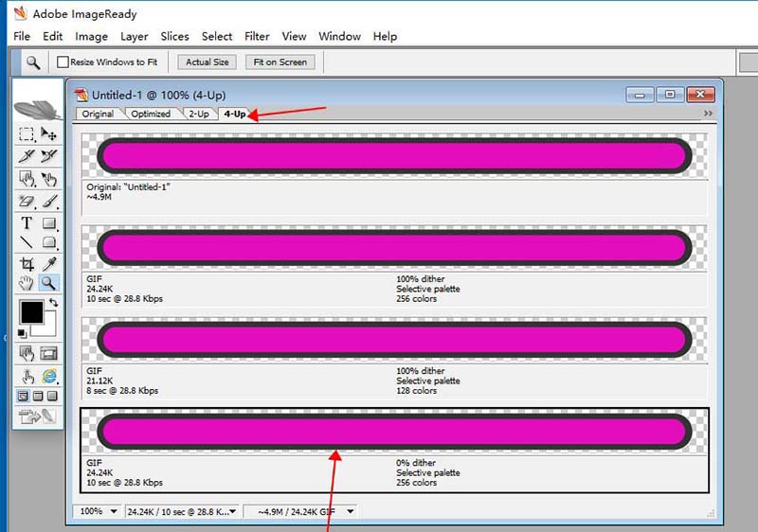Reset to default colors icon
This screenshot has height=532, width=758.
pyautogui.click(x=22, y=333)
